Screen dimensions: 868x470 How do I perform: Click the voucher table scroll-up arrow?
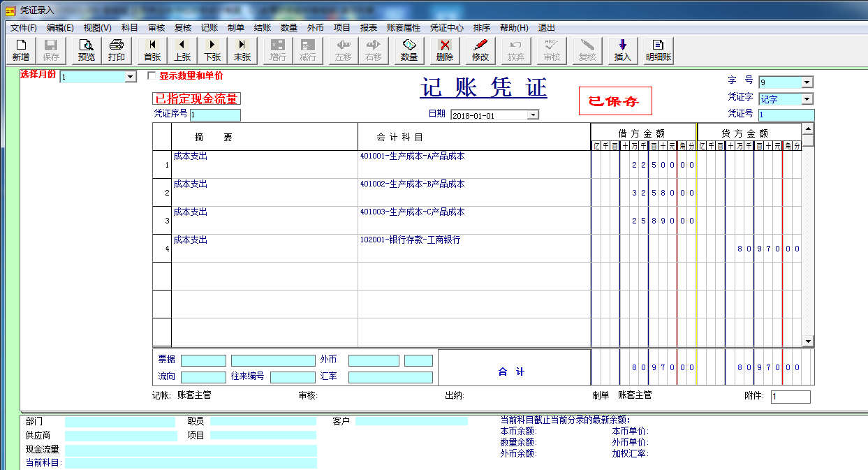[x=808, y=129]
